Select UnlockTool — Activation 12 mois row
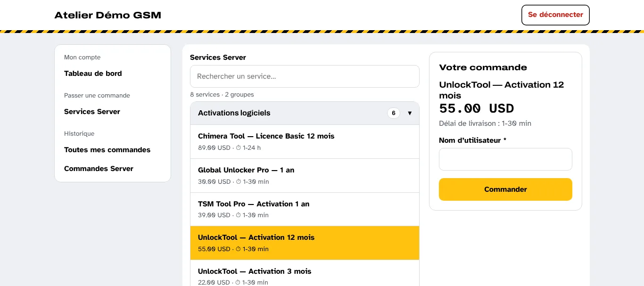 [305, 243]
